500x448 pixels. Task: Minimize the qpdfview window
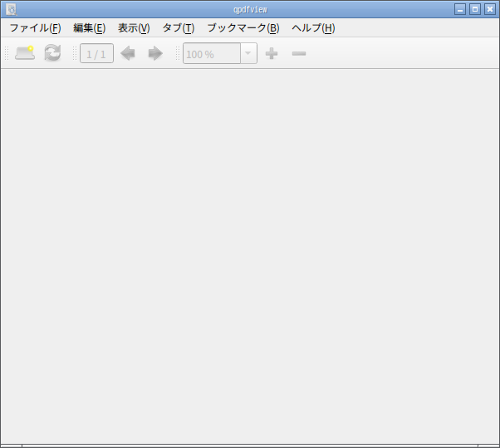pos(460,9)
